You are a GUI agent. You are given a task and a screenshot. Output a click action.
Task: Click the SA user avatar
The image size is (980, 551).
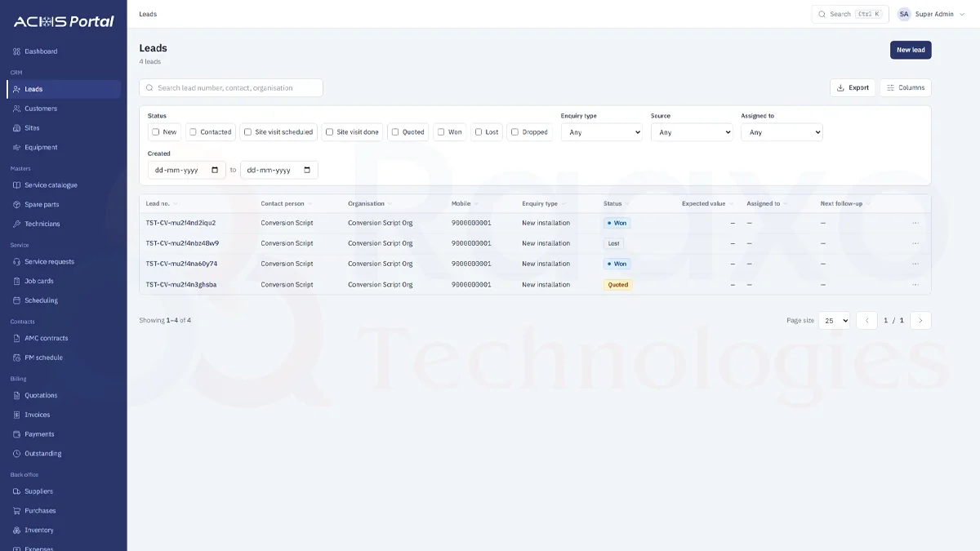pos(904,14)
